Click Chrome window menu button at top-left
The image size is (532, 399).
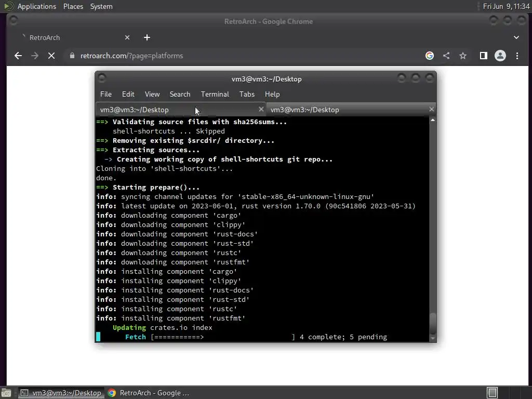tap(14, 21)
